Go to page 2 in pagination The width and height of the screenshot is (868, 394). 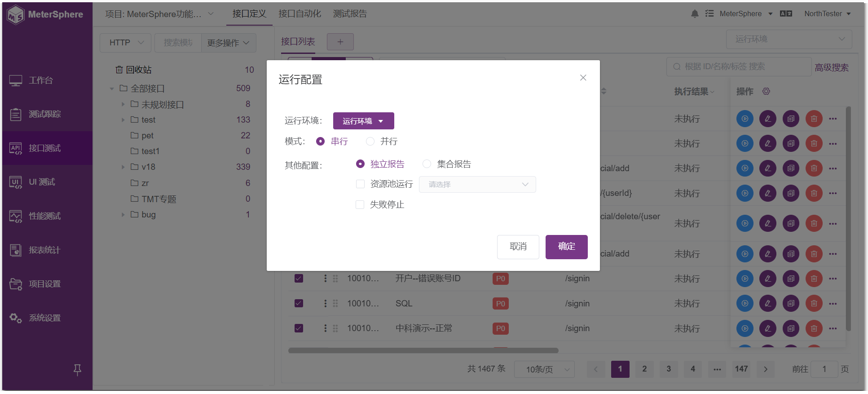(x=644, y=369)
